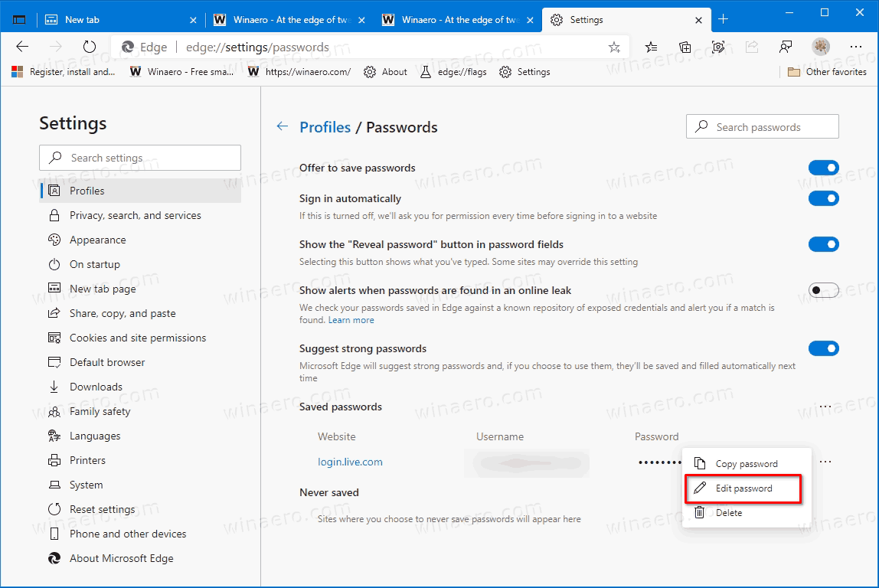This screenshot has height=588, width=879.
Task: Open the Settings bookmark in favorites bar
Action: click(x=524, y=72)
